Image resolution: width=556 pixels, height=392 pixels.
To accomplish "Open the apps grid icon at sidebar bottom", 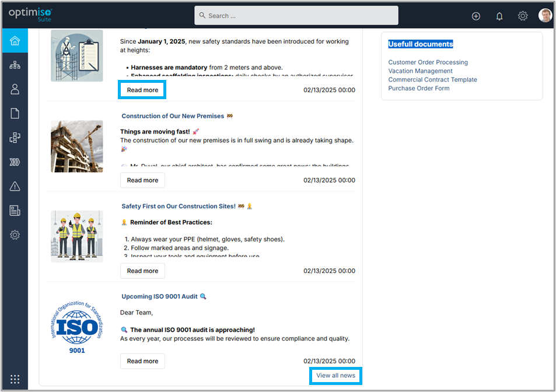I will 15,379.
